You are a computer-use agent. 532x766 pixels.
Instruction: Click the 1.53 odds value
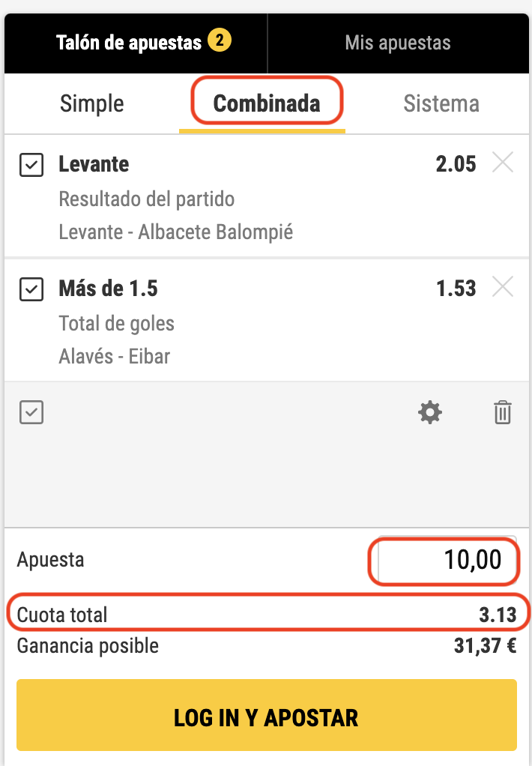click(456, 289)
